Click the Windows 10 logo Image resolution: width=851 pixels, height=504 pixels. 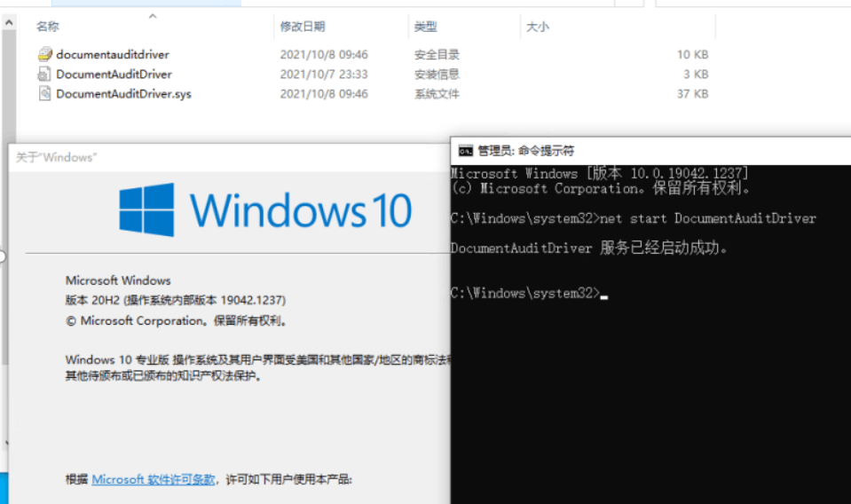tap(265, 210)
